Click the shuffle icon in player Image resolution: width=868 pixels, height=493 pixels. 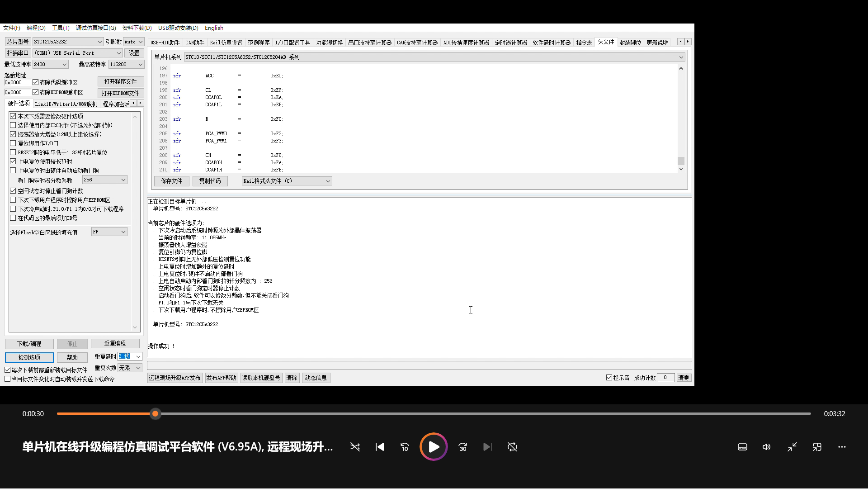pos(355,447)
